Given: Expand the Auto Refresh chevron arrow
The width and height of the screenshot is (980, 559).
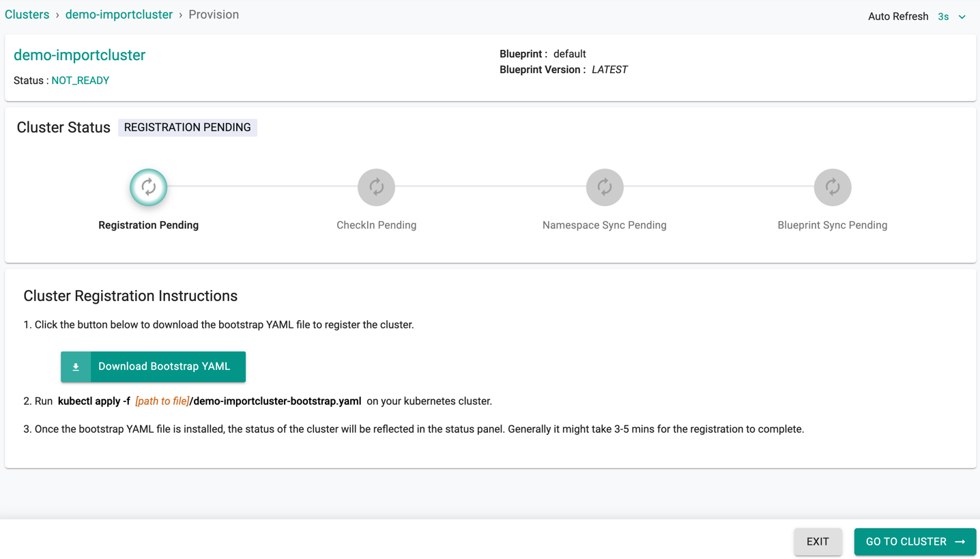Looking at the screenshot, I should (x=962, y=17).
